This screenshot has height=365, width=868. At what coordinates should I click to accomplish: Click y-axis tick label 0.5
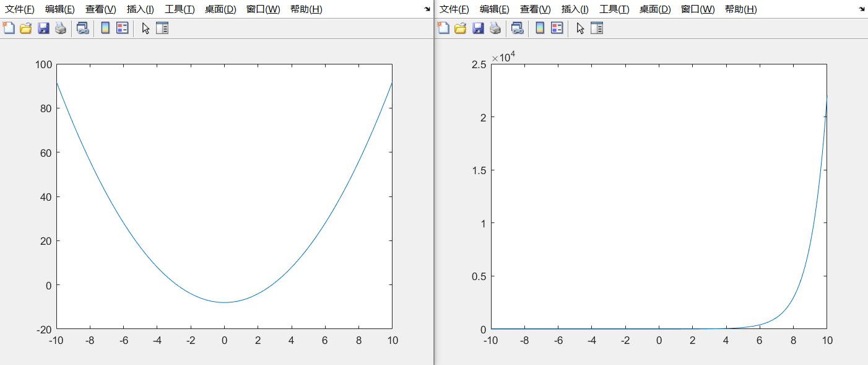coord(479,276)
